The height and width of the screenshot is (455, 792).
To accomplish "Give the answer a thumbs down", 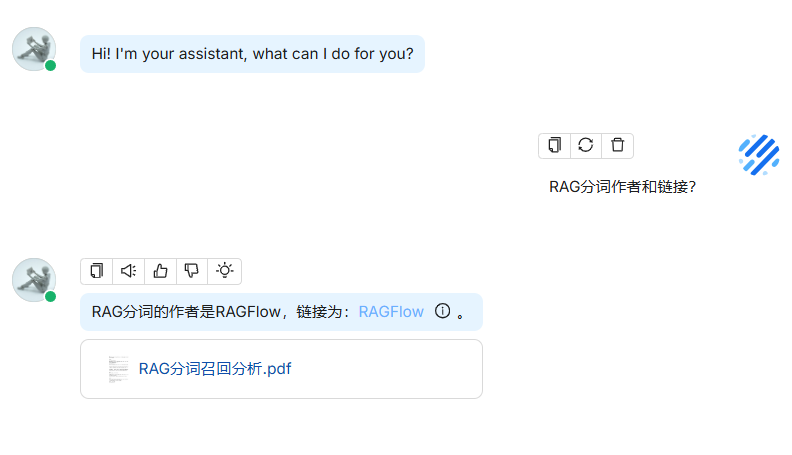I will pyautogui.click(x=191, y=271).
